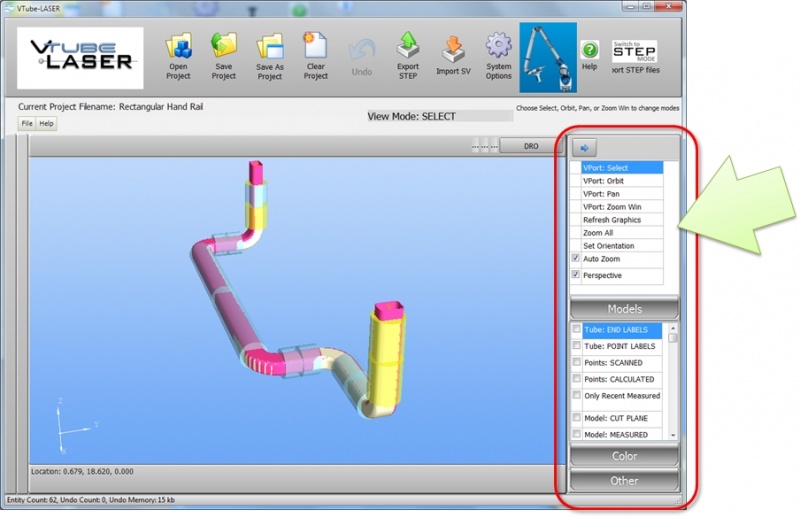Image resolution: width=800 pixels, height=518 pixels.
Task: Toggle the Auto Zoom checkbox
Action: click(576, 258)
